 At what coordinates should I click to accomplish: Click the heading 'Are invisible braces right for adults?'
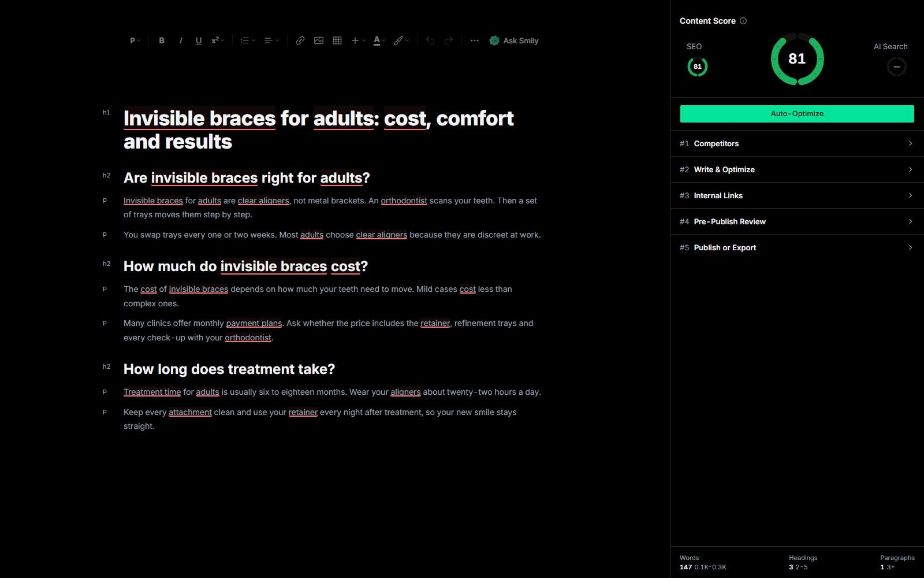click(247, 178)
